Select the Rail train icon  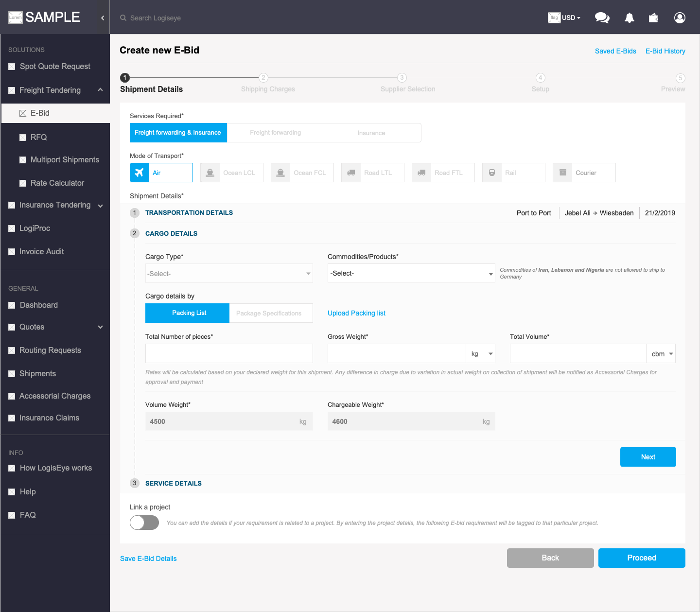(492, 173)
